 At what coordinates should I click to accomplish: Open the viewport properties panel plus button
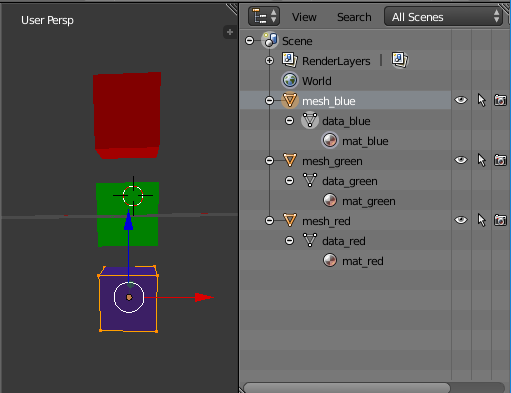coord(230,32)
